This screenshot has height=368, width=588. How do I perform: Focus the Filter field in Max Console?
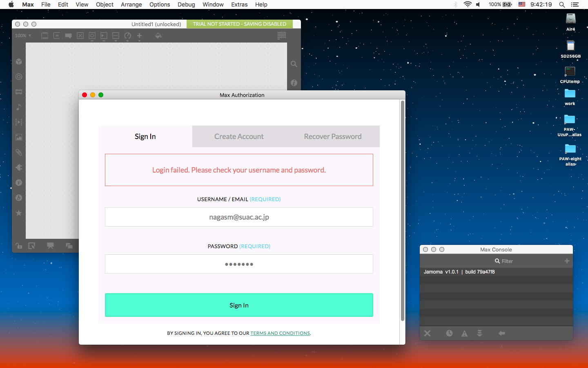tap(504, 261)
